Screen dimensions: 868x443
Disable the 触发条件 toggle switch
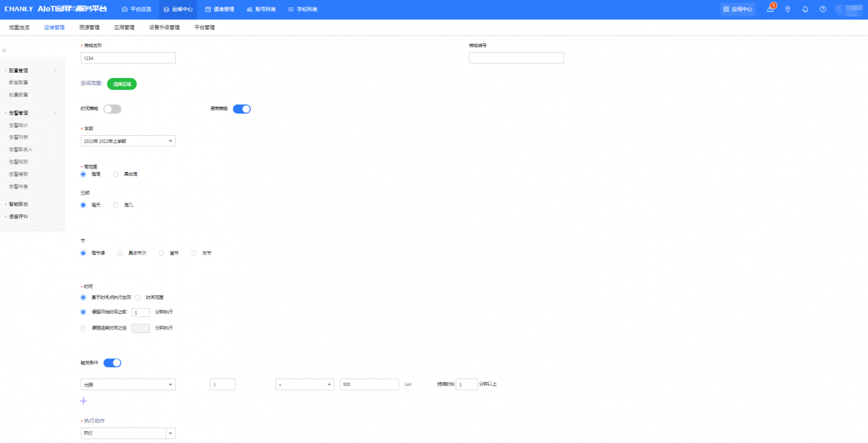point(112,363)
